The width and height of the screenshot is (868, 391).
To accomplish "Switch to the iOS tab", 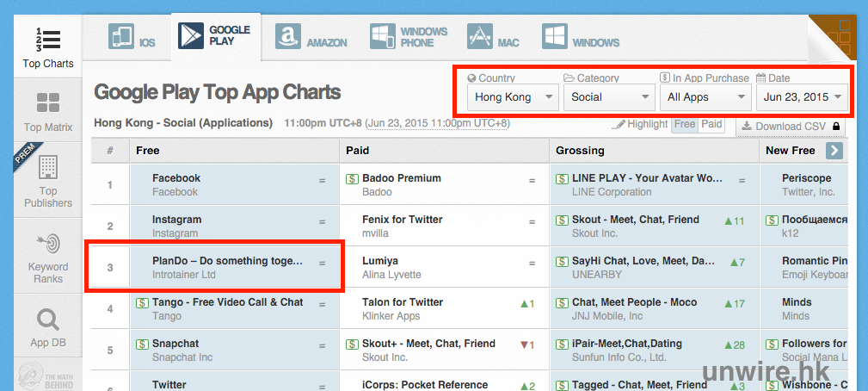I will coord(132,37).
